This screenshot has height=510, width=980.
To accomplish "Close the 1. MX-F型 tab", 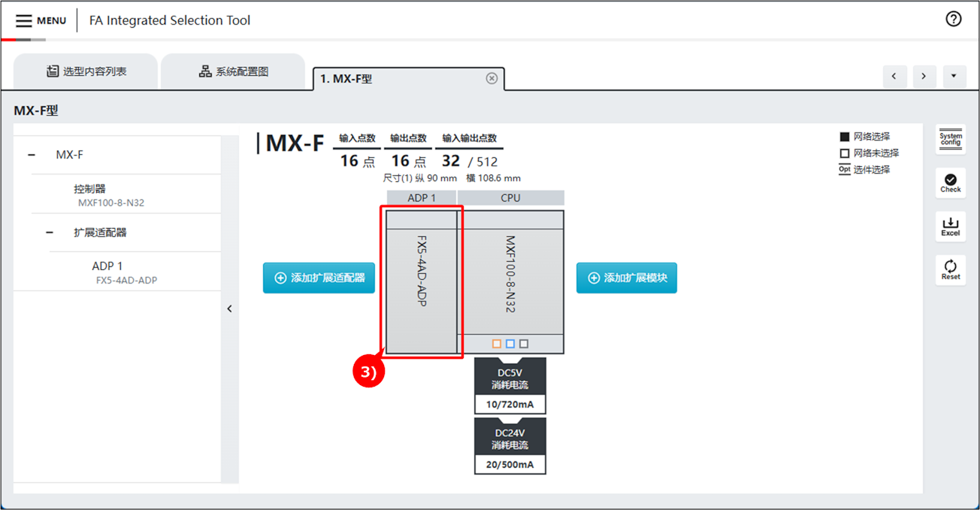I will pyautogui.click(x=492, y=78).
